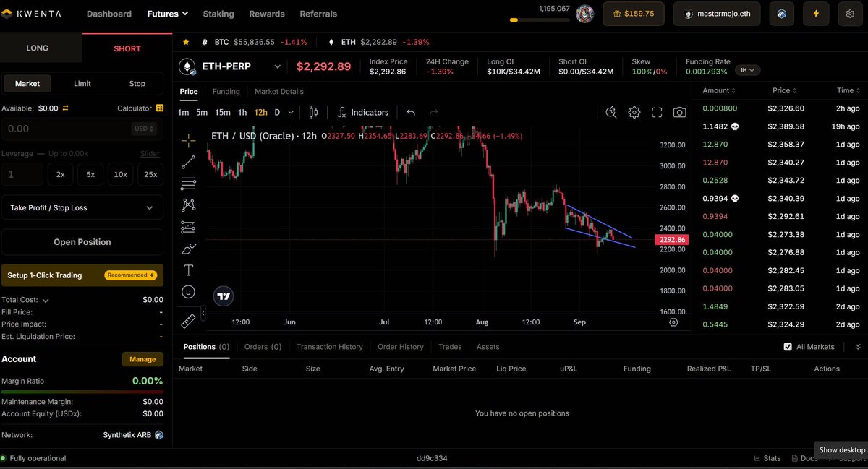Expand more chart timeframe options

click(291, 112)
